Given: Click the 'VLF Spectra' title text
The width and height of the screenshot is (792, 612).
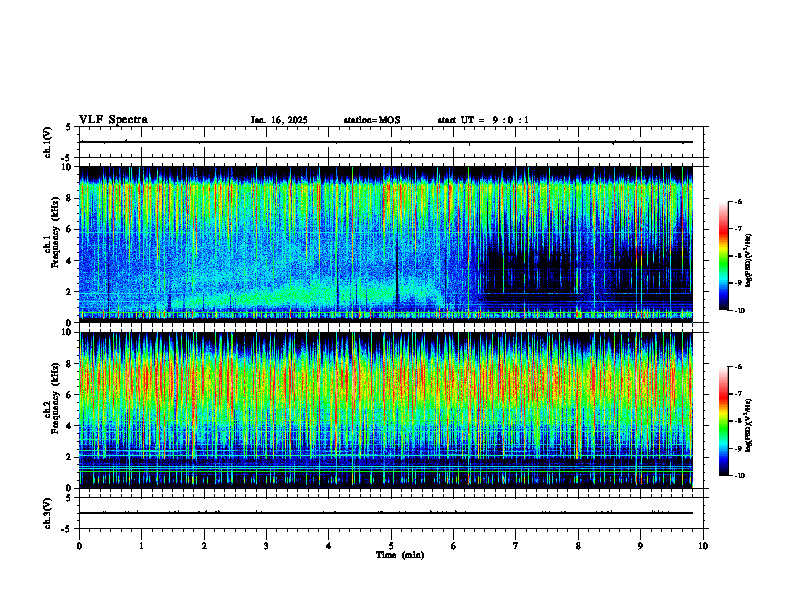Looking at the screenshot, I should (113, 120).
